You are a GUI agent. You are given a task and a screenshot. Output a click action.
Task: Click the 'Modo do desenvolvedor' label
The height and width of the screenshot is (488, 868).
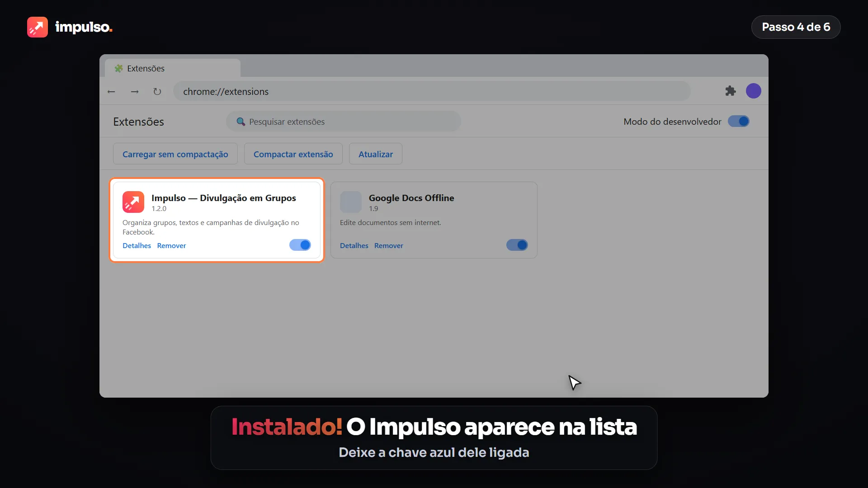click(672, 122)
